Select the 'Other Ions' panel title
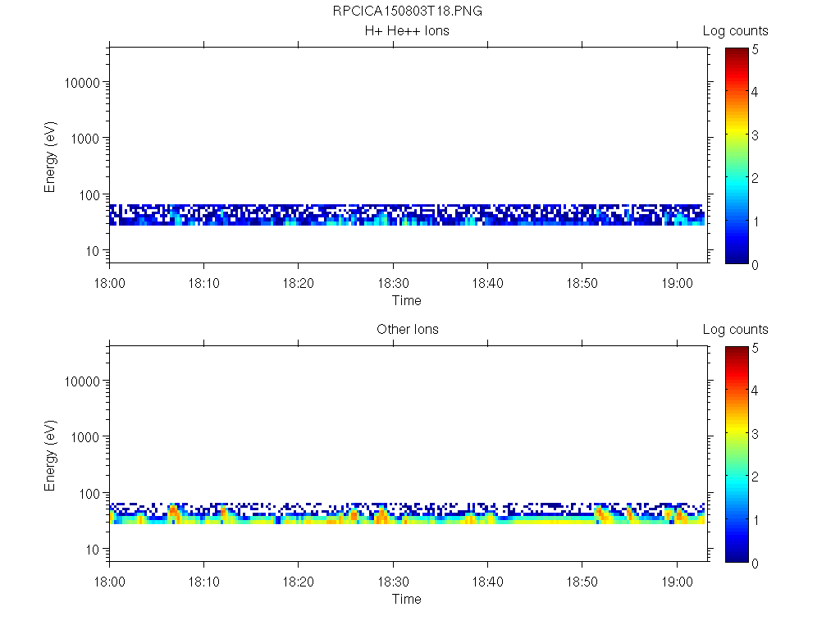Viewport: 840px width, 630px height. coord(408,330)
